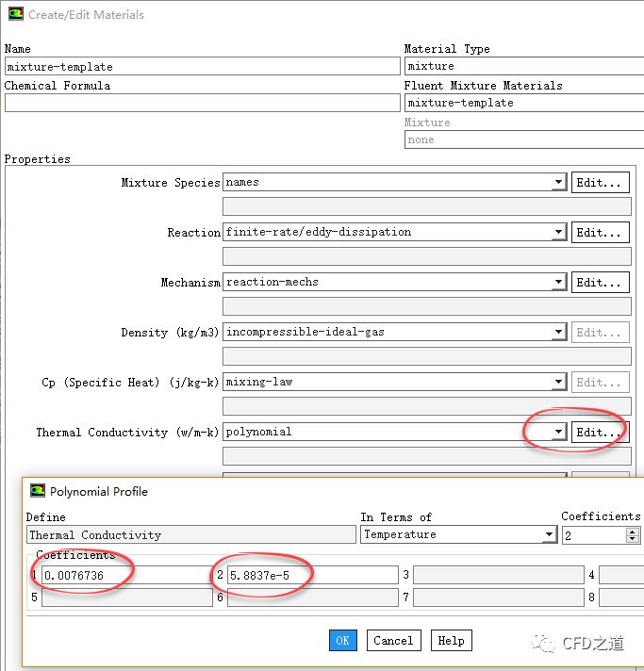Expand the Density method dropdown

[x=558, y=333]
